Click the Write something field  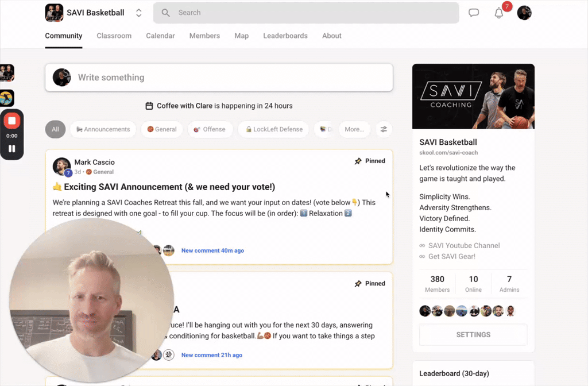219,78
